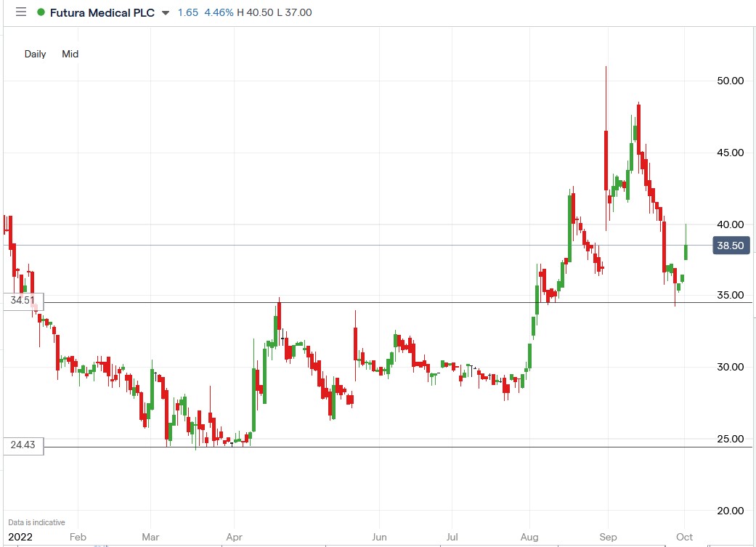This screenshot has height=547, width=756.
Task: Open the hamburger navigation menu
Action: (20, 12)
